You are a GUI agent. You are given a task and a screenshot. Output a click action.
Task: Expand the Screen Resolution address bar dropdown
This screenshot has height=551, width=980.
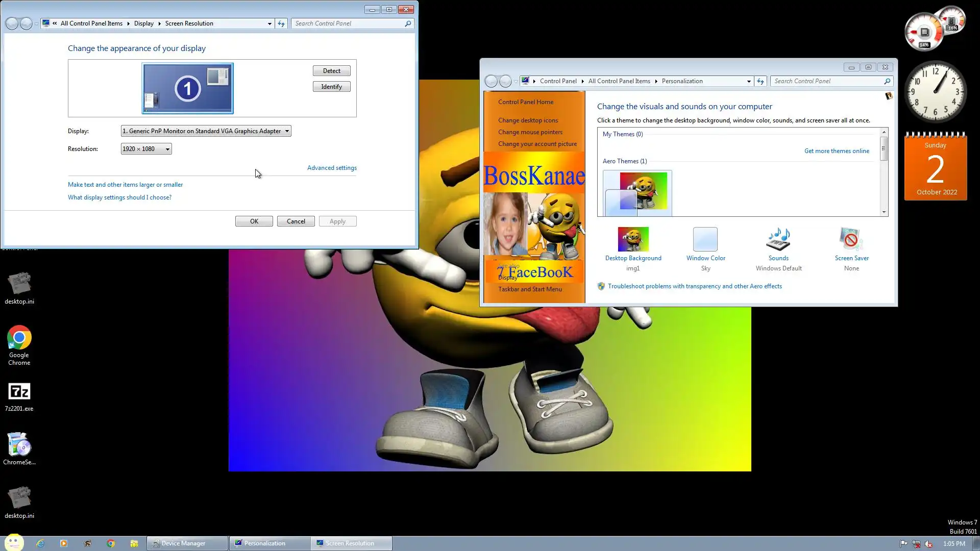point(269,23)
